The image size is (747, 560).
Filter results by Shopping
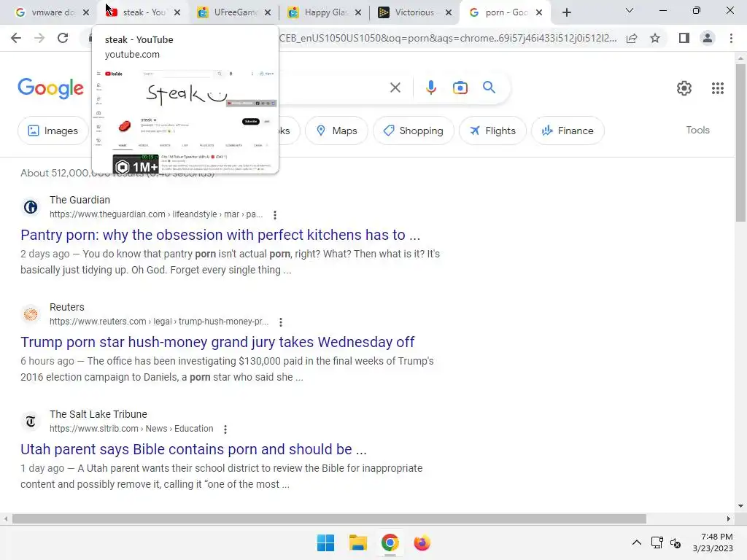413,131
